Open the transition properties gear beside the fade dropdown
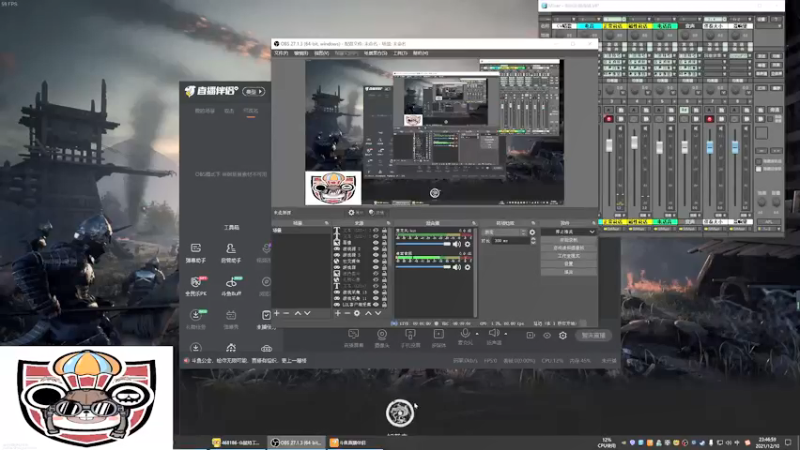Image resolution: width=800 pixels, height=450 pixels. (x=532, y=232)
